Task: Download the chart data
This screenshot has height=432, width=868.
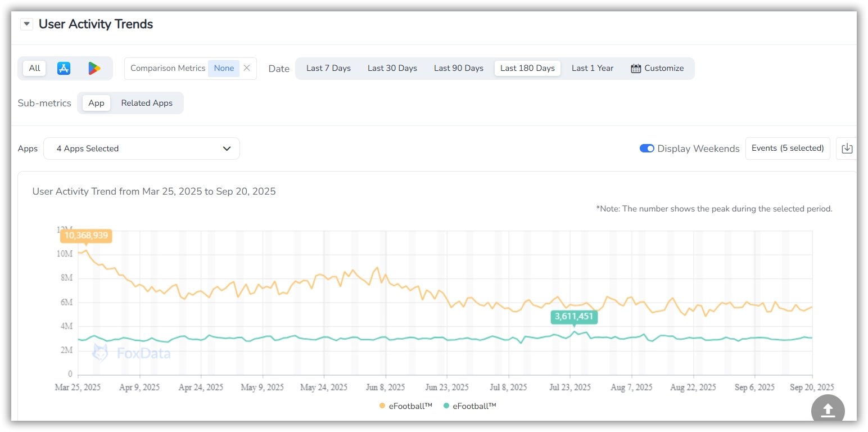Action: click(x=847, y=148)
